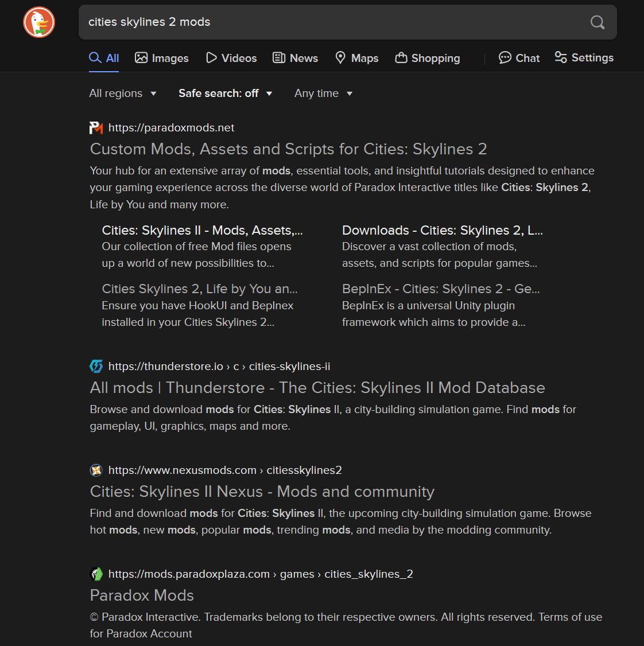Click the https://paradoxmods.net URL
The image size is (644, 646).
click(171, 128)
